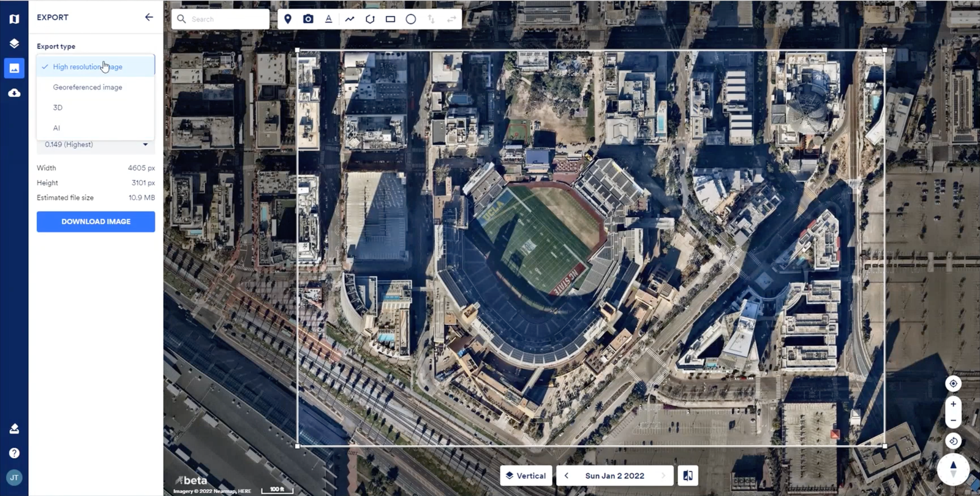Click the Download Image button
The image size is (980, 496).
tap(96, 222)
